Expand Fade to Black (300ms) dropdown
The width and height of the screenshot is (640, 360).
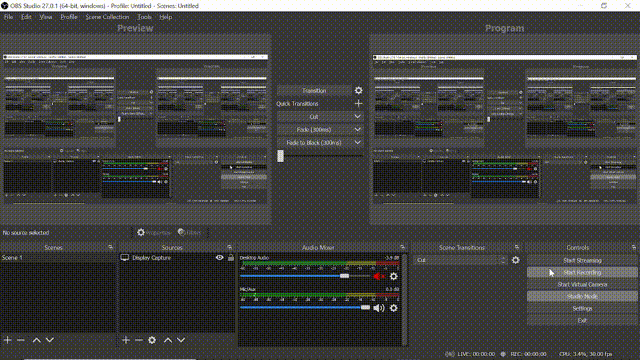[x=358, y=142]
